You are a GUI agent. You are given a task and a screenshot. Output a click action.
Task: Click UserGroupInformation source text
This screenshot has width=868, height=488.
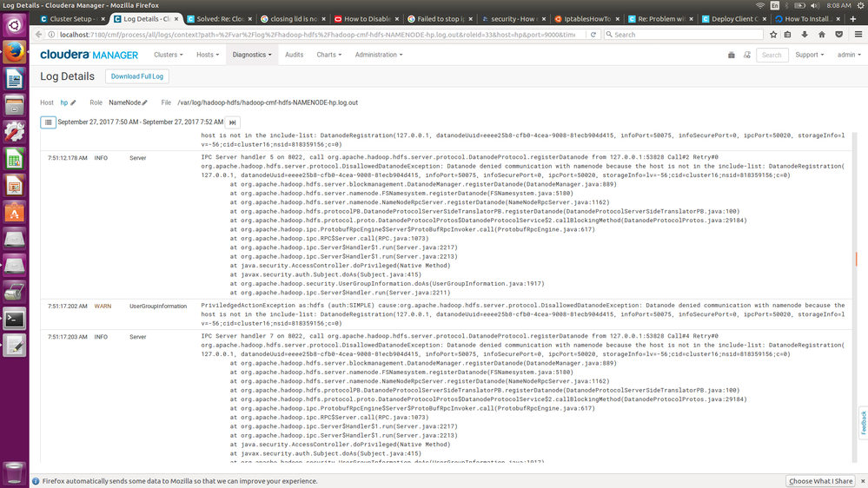[x=158, y=306]
